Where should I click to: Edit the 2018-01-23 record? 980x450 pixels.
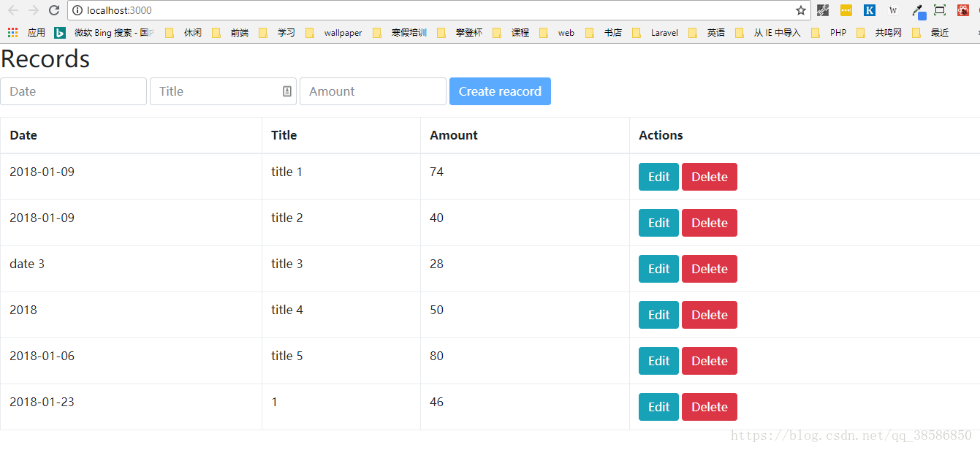658,407
